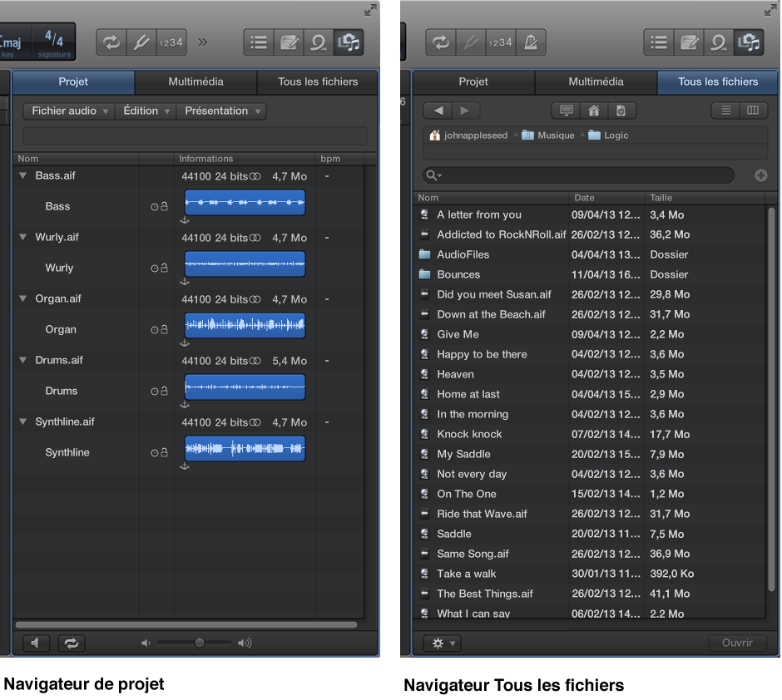This screenshot has height=700, width=782.
Task: Switch to the Multimédia tab
Action: pyautogui.click(x=197, y=82)
